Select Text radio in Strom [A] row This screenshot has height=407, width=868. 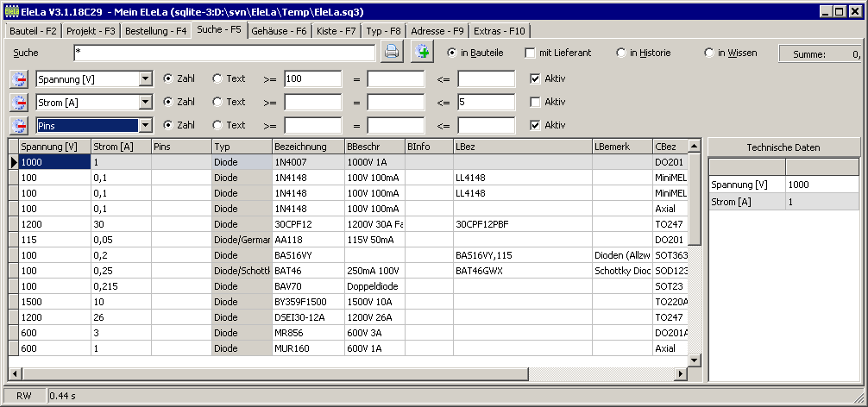click(217, 103)
